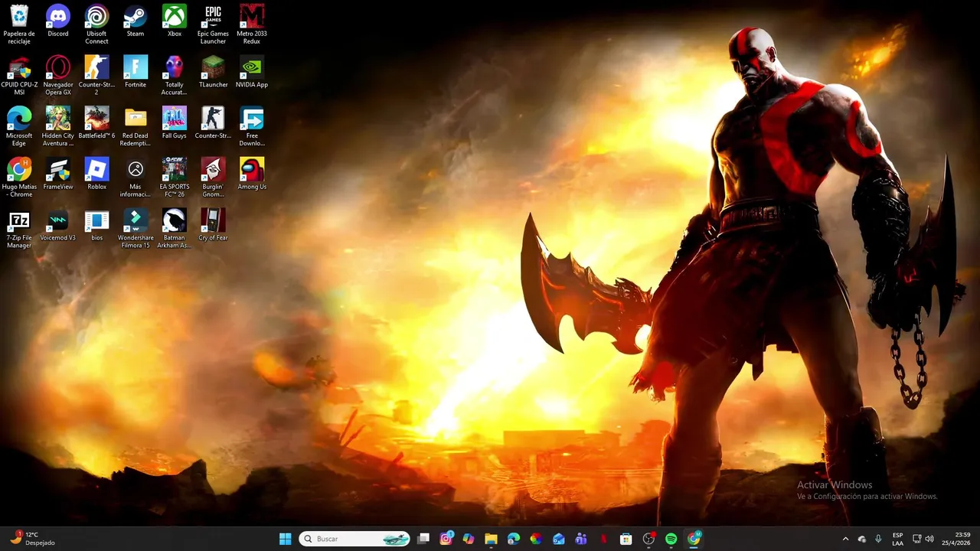Image resolution: width=980 pixels, height=551 pixels.
Task: Click the Free Download Manager icon
Action: 252,126
